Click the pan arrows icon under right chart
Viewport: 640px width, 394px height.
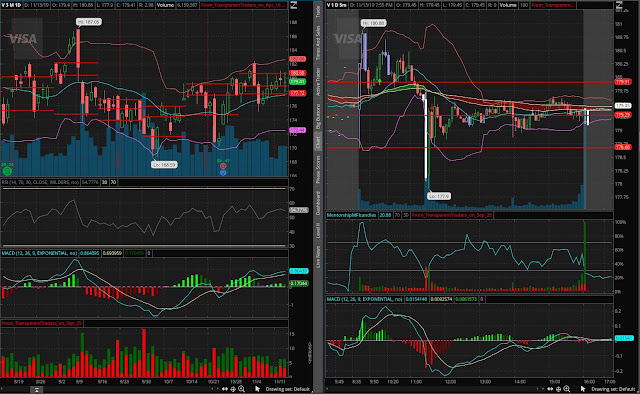pyautogui.click(x=551, y=389)
